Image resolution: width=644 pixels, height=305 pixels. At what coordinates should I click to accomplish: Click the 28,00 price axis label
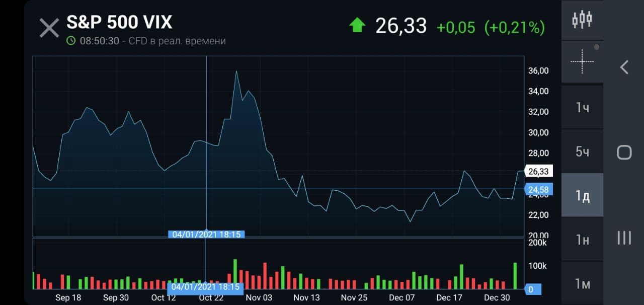538,153
